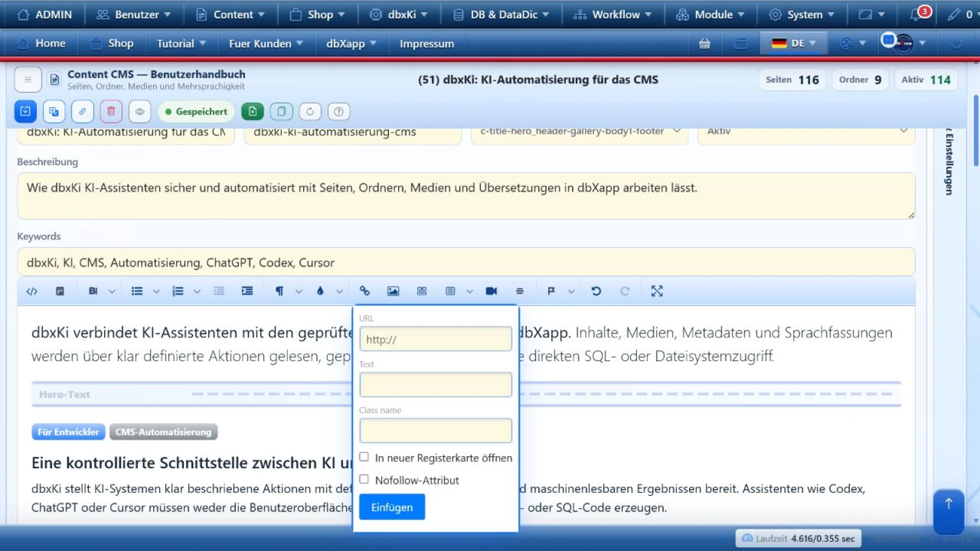Focus the link Text input field
The image size is (980, 551).
click(x=435, y=385)
